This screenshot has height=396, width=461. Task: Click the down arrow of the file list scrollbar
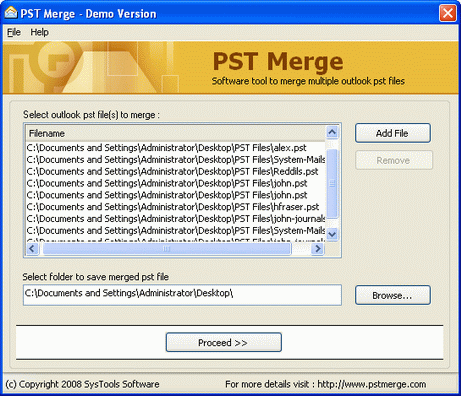tap(332, 234)
